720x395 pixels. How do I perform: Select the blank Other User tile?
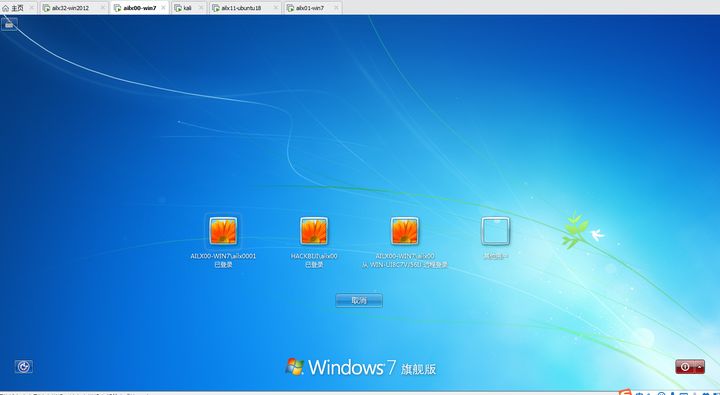[495, 231]
